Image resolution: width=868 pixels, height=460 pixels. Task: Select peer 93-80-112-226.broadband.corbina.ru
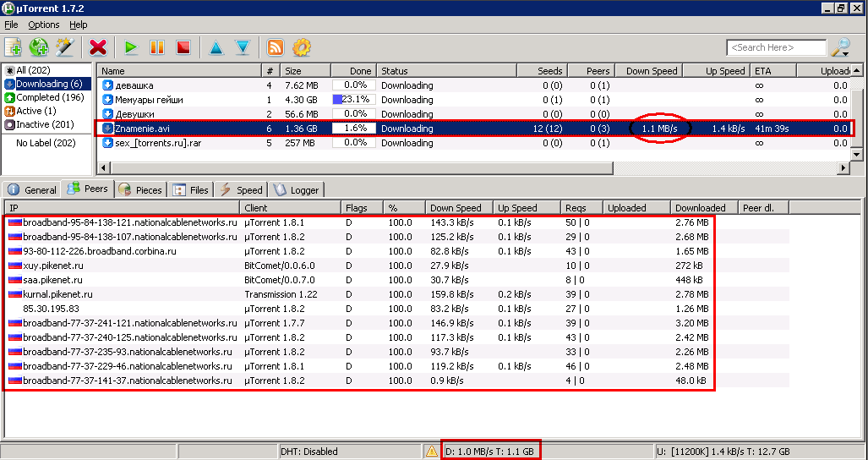(397, 251)
